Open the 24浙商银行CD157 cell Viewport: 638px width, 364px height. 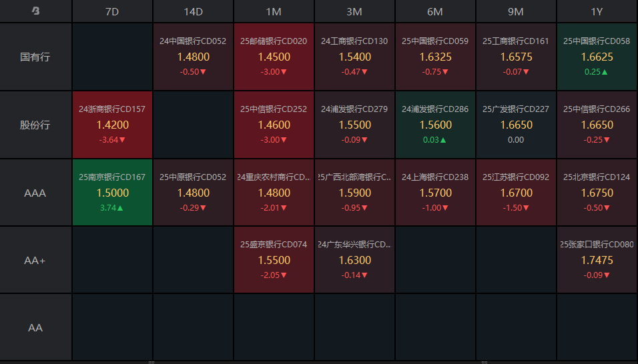(112, 124)
